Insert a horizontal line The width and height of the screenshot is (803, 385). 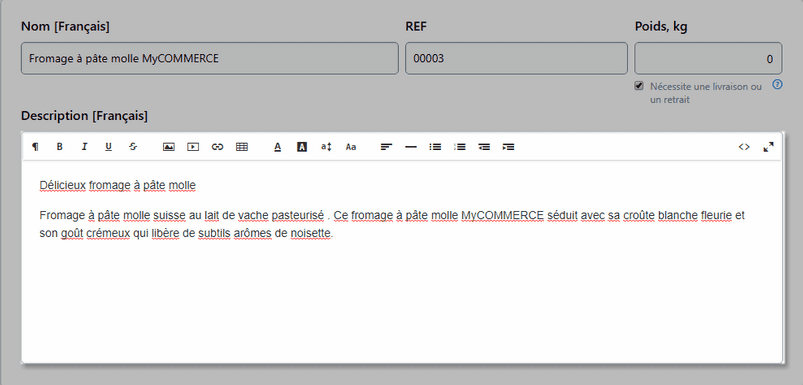point(411,147)
